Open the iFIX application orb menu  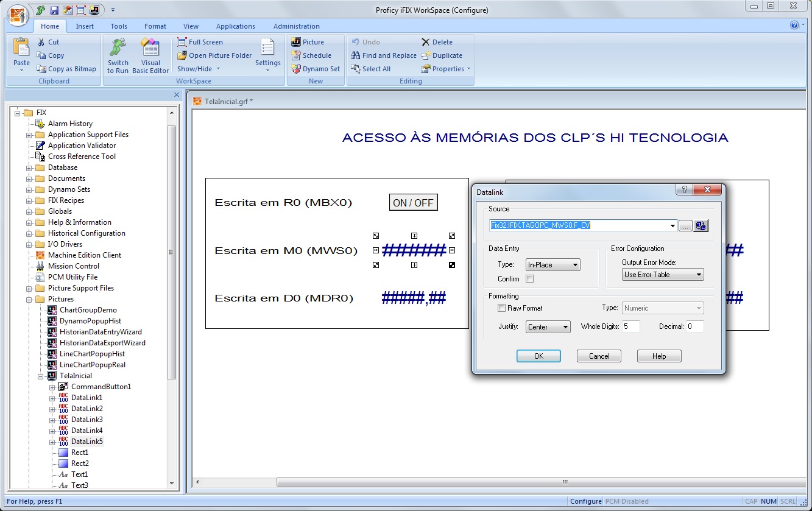click(x=18, y=15)
